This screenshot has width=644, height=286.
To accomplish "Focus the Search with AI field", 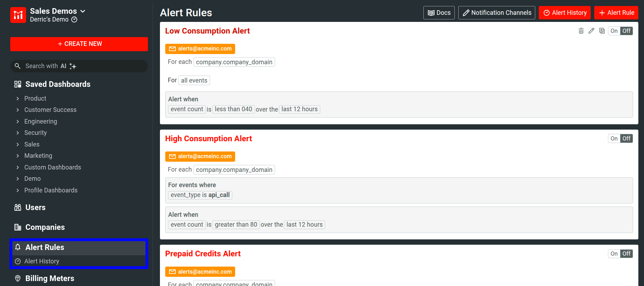I will point(79,66).
